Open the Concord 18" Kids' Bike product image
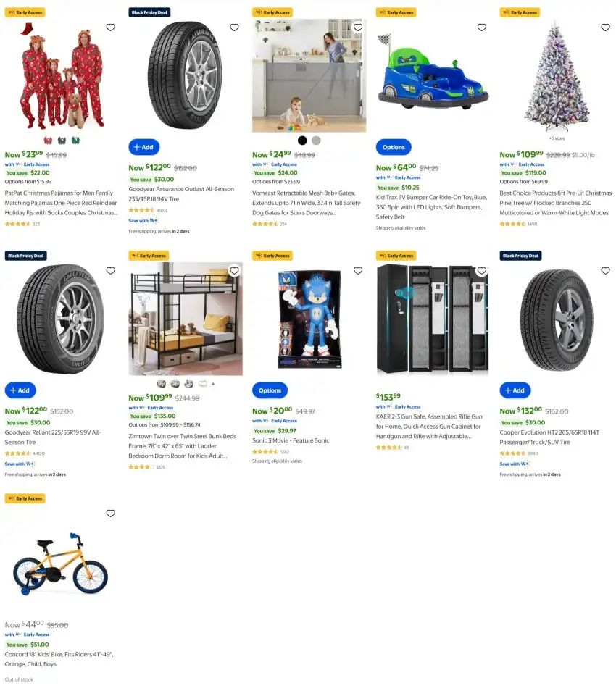 tap(60, 564)
